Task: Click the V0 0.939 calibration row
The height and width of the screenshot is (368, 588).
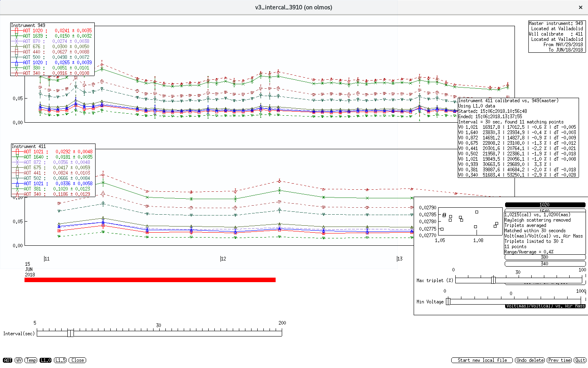Action: tap(504, 164)
